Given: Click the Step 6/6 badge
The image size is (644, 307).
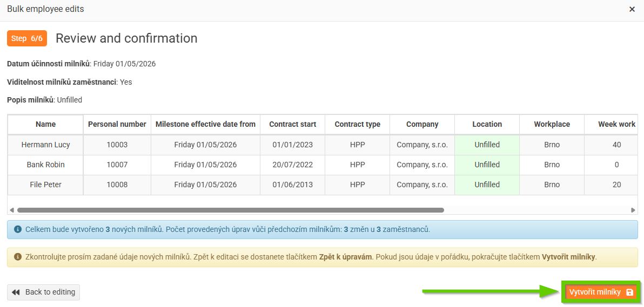Looking at the screenshot, I should [27, 38].
